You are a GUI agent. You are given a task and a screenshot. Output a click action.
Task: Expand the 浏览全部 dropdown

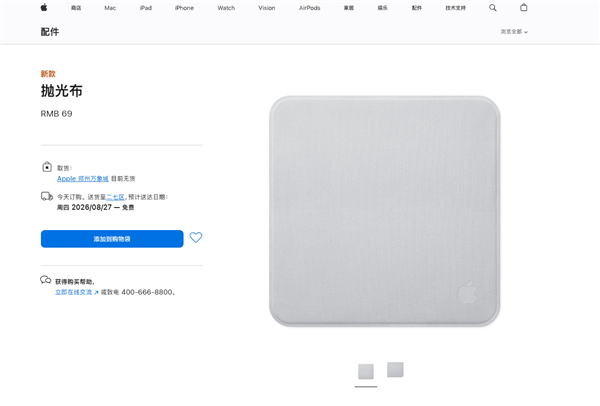(514, 32)
